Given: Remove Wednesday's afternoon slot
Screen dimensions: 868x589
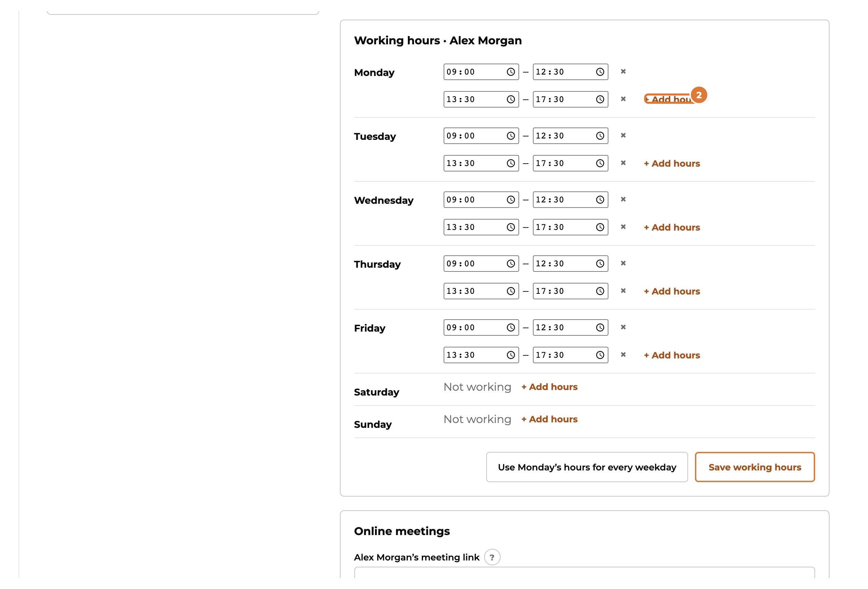Looking at the screenshot, I should click(623, 227).
